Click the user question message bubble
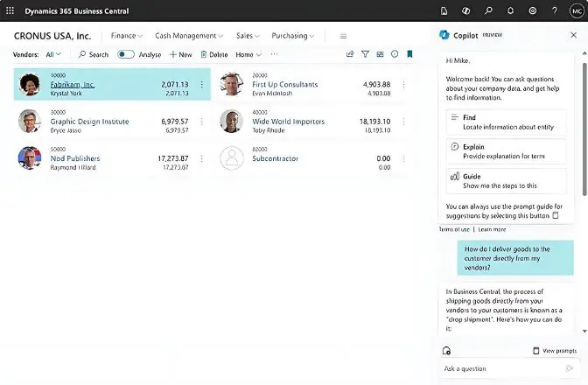Viewport: 588px width, 385px height. click(x=515, y=258)
